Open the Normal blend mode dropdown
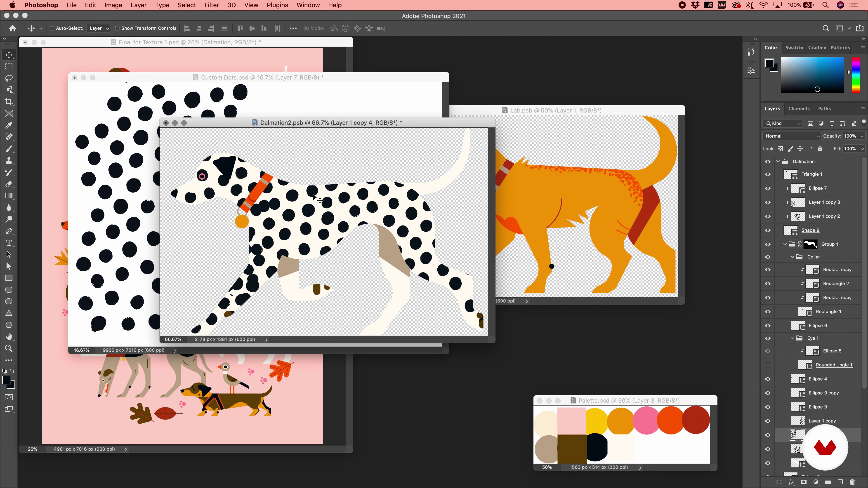Screen dimensions: 868x488 (x=792, y=136)
